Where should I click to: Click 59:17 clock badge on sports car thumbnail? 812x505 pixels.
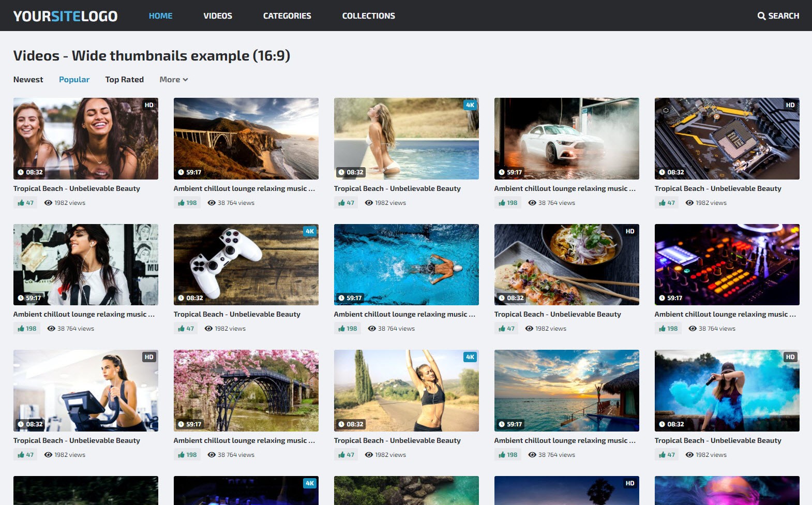click(x=510, y=172)
